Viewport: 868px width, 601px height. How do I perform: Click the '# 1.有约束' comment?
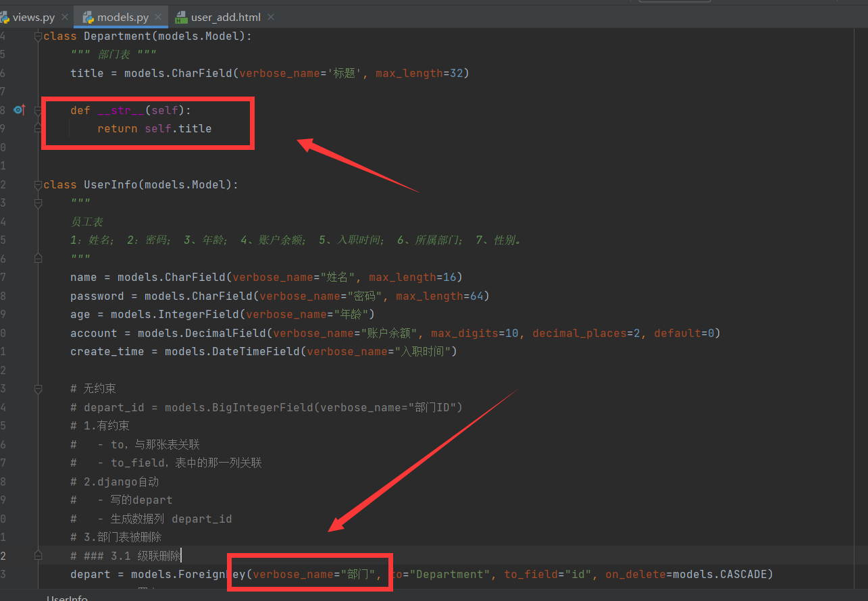[x=100, y=426]
